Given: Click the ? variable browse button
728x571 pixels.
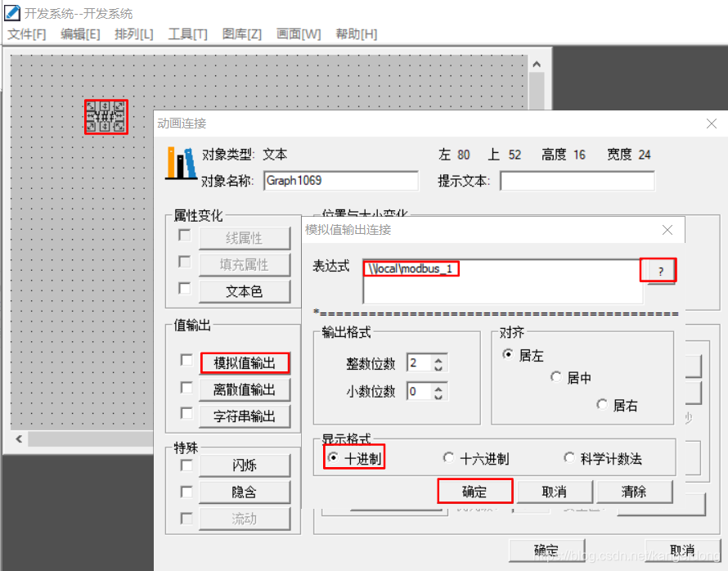Looking at the screenshot, I should coord(660,271).
